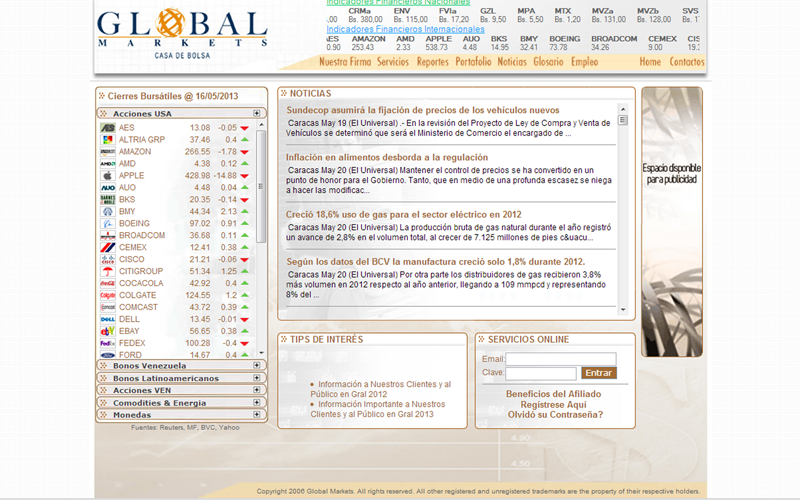Click the Cemex logo icon
Image resolution: width=800 pixels, height=500 pixels.
coord(108,247)
